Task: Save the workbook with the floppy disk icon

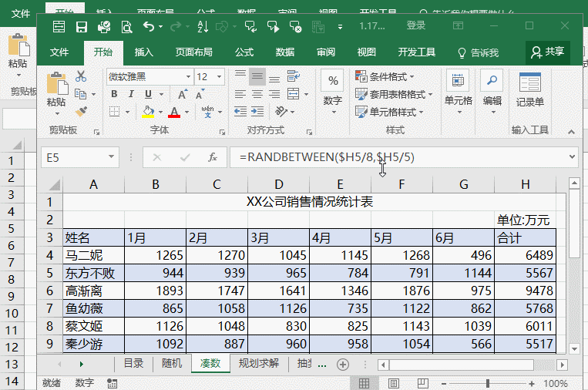Action: tap(82, 27)
